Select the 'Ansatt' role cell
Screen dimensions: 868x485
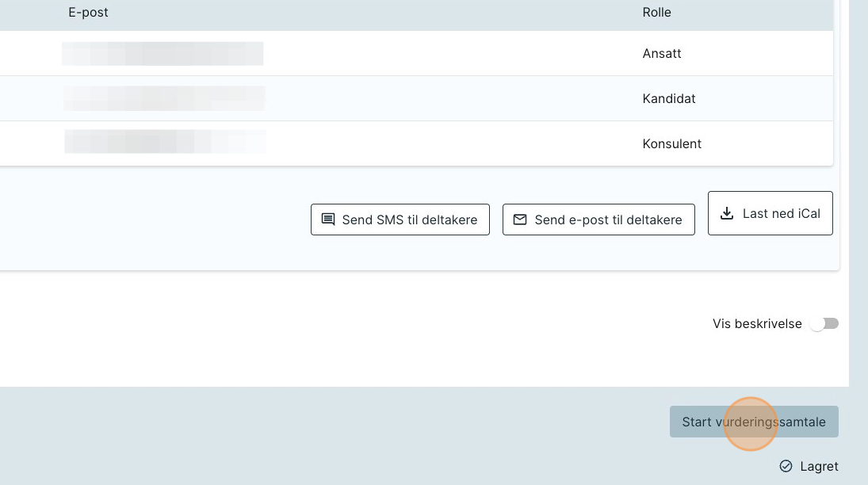661,54
